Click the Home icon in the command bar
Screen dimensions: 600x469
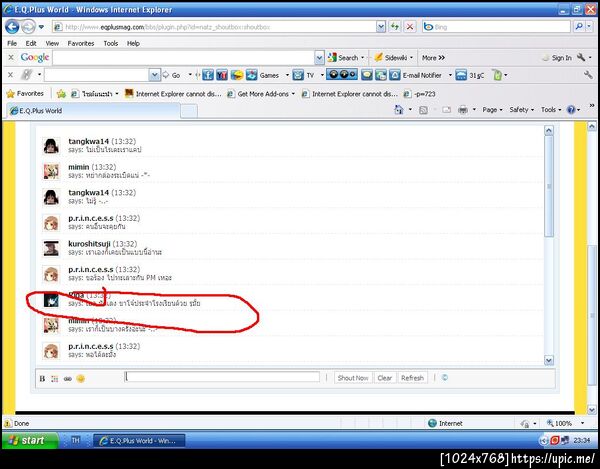coord(399,110)
